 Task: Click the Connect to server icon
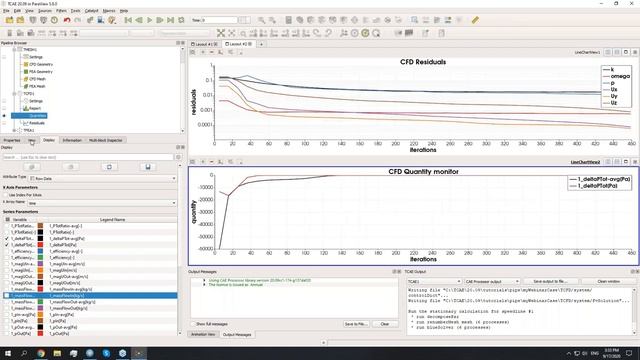(x=33, y=20)
